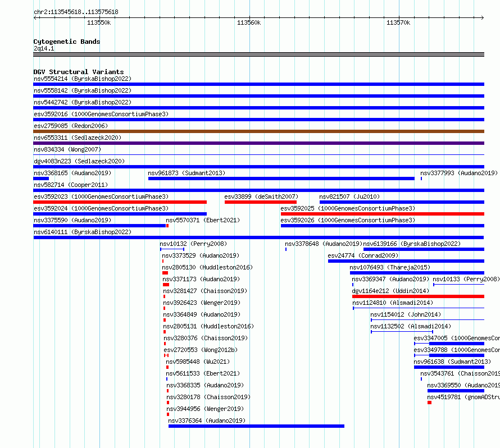Click the red esv3592023 variant bar
The width and height of the screenshot is (500, 448).
click(120, 202)
